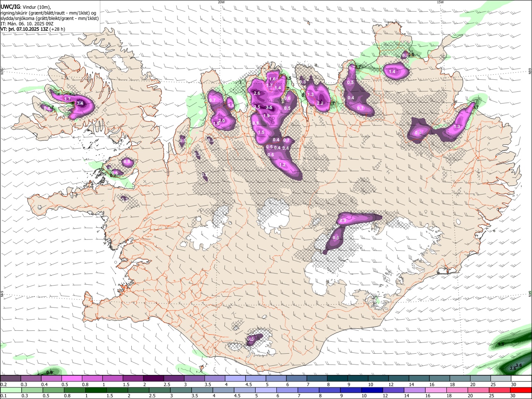Click the 2.6 precipitation value
Screen dimensions: 532x399
point(257,93)
